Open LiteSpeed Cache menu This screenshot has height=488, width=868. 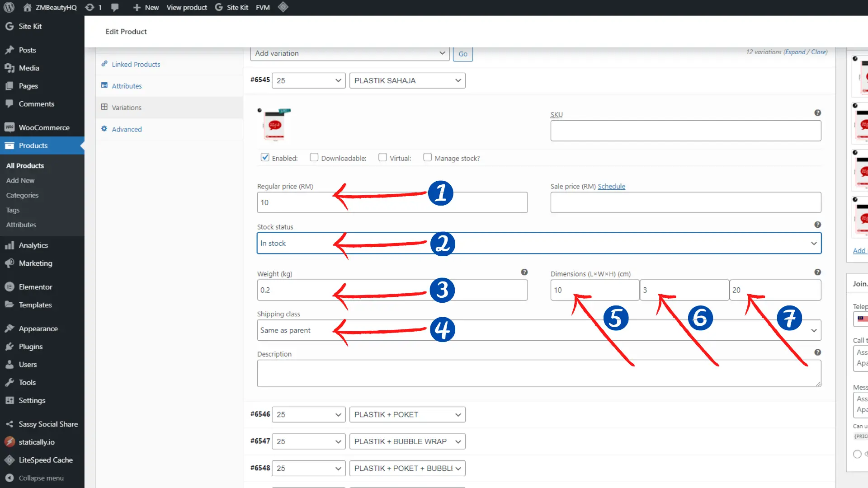[x=42, y=460]
